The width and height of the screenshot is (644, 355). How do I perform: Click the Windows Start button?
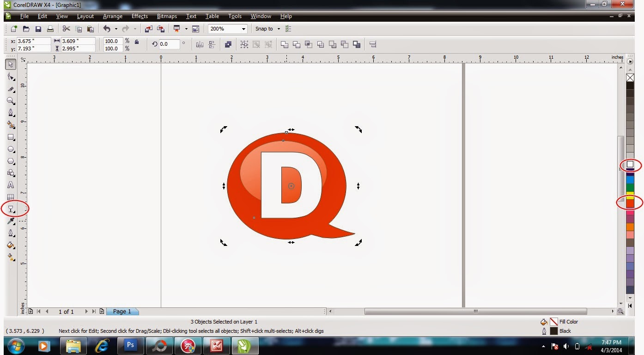click(16, 345)
